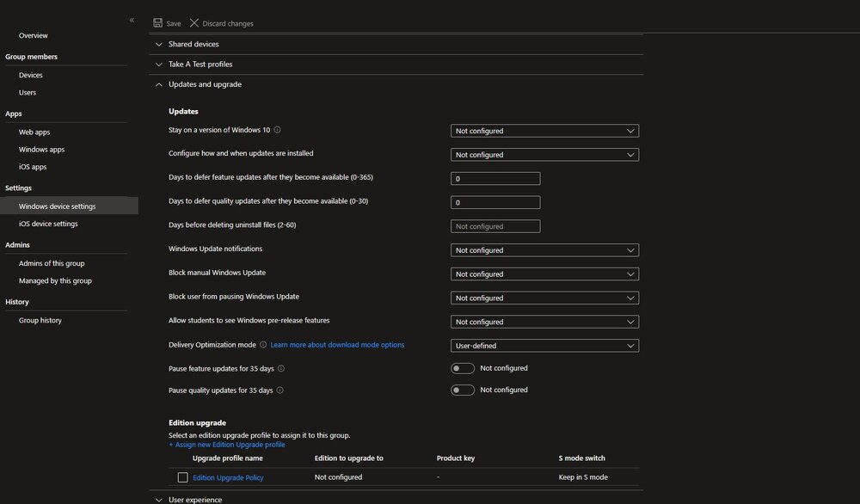Open Learn more about download mode options link
Screen dimensions: 860x504
(337, 345)
